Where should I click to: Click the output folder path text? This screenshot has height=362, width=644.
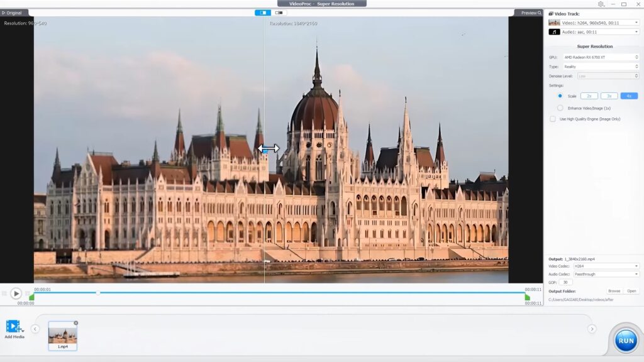click(580, 300)
